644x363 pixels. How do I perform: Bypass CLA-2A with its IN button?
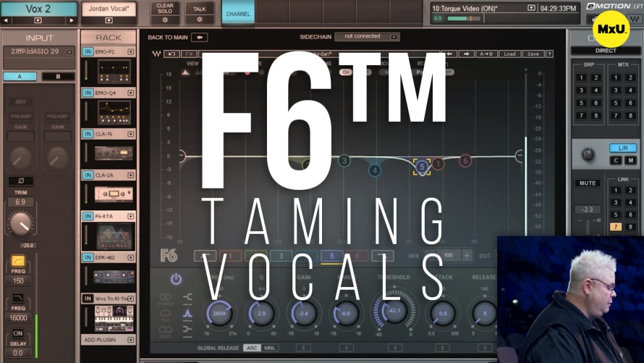pyautogui.click(x=88, y=175)
